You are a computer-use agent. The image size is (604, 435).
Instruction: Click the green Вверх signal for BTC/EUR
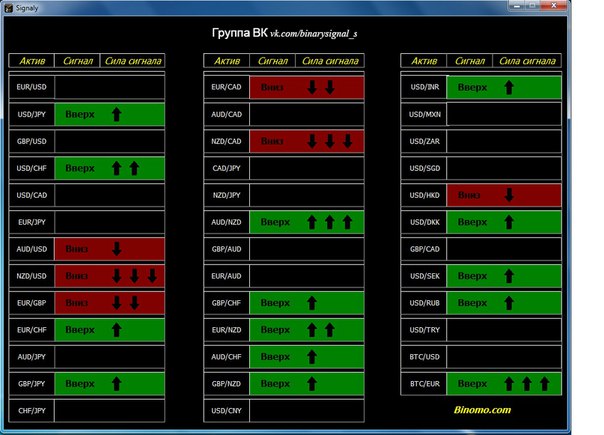(x=472, y=382)
